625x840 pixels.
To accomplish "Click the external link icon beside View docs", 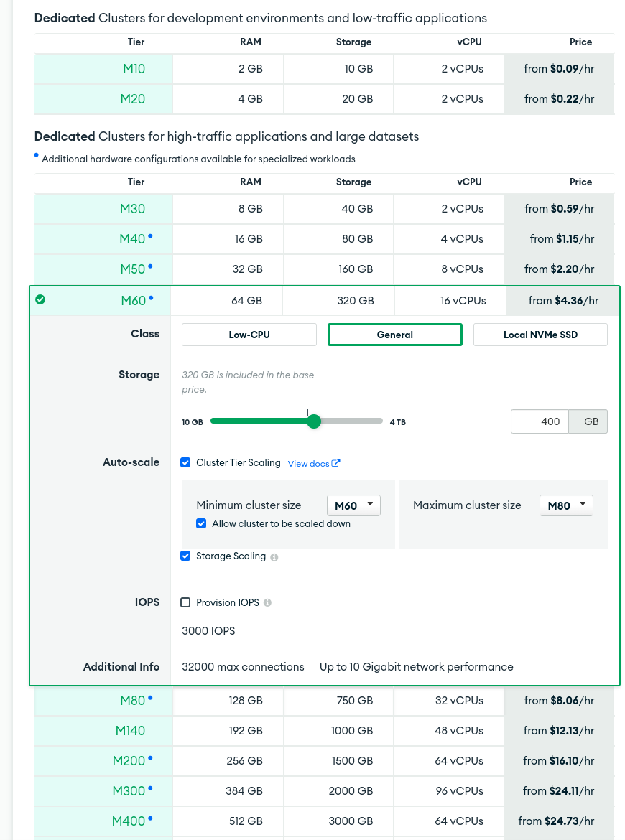I will [x=335, y=464].
